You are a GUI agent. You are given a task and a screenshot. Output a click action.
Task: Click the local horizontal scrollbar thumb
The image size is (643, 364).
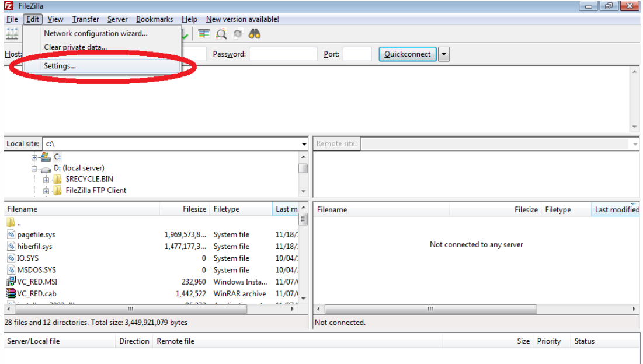tap(131, 309)
